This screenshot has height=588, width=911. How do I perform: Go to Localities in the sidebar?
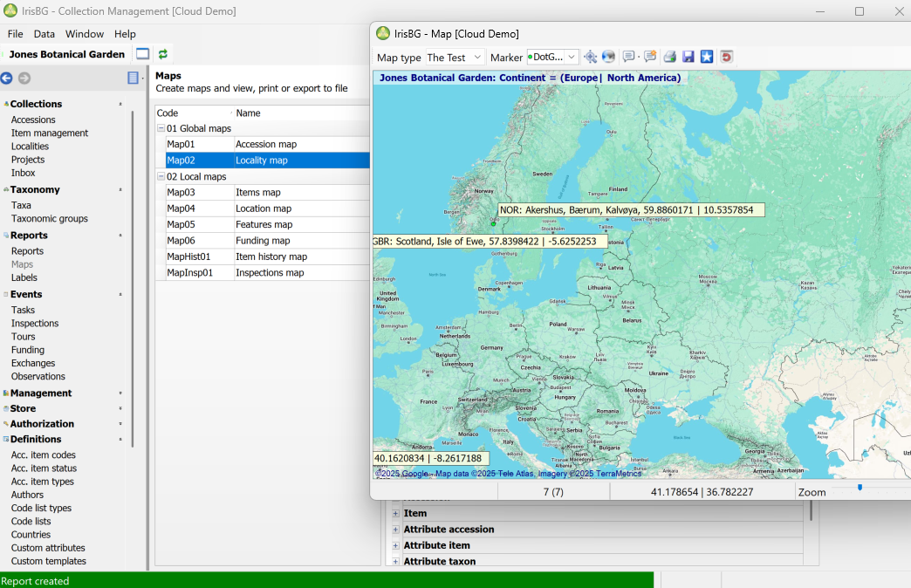tap(31, 147)
